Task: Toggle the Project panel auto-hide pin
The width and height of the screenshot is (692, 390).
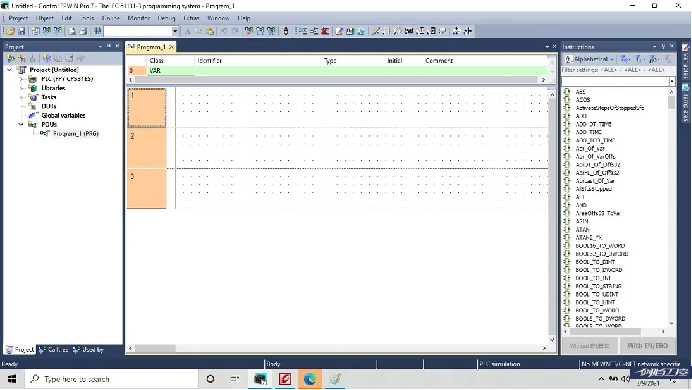Action: pyautogui.click(x=109, y=46)
